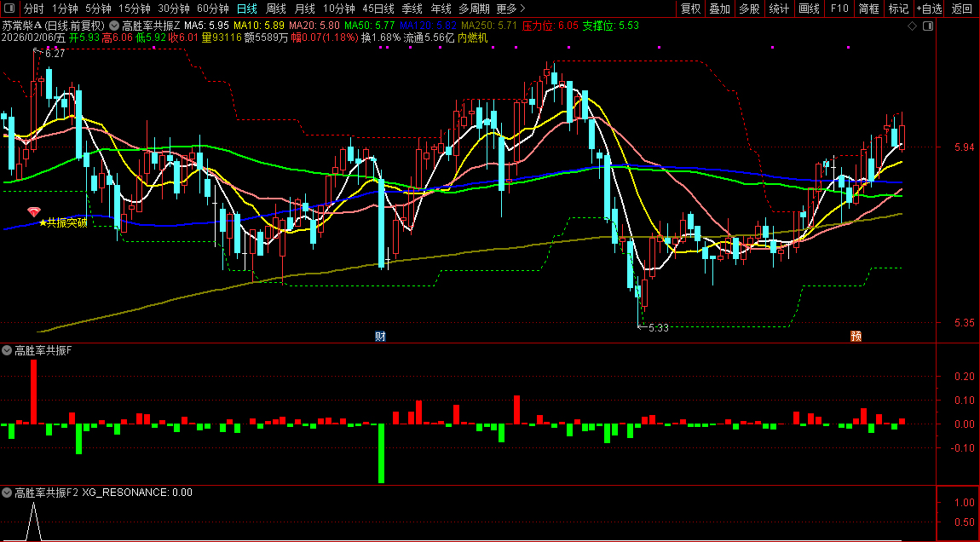Switch to the 1分钟 period tab
Viewport: 980px width, 542px height.
[65, 9]
